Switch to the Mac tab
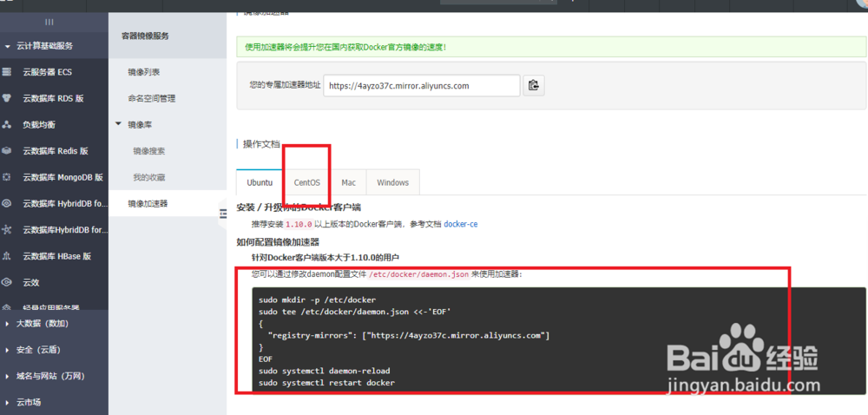 [349, 182]
